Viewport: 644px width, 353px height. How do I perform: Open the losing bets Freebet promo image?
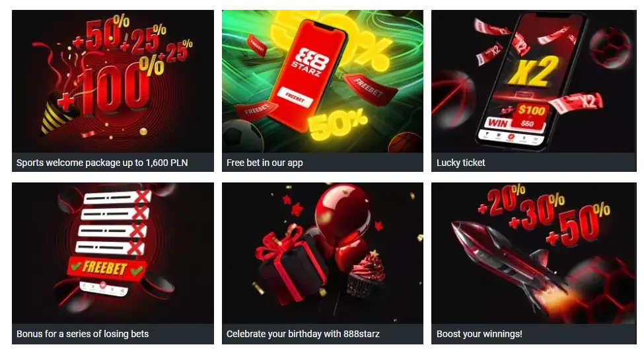[x=113, y=253]
